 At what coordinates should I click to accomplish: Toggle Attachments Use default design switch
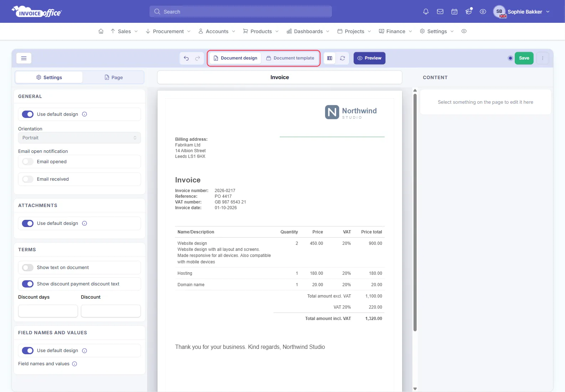tap(28, 223)
